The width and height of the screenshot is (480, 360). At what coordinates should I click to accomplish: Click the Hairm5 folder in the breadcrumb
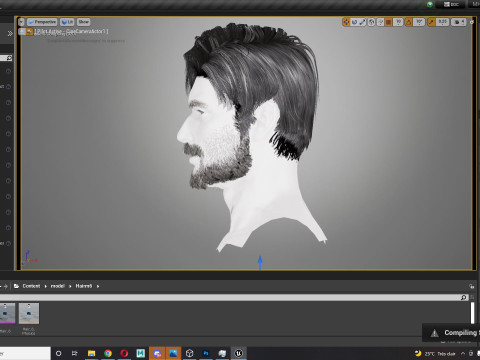(84, 286)
